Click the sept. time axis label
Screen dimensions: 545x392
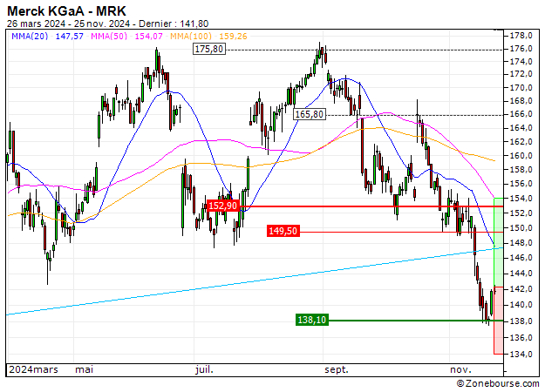(x=337, y=369)
